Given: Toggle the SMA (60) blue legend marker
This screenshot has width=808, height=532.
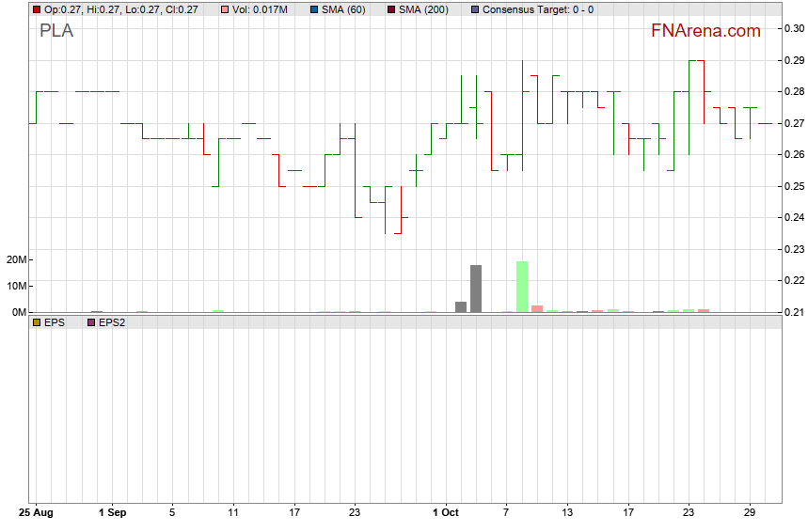Looking at the screenshot, I should (x=313, y=9).
